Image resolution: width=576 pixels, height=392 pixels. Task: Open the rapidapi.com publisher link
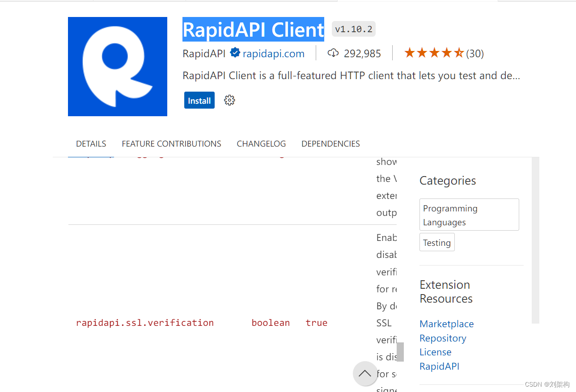[274, 54]
